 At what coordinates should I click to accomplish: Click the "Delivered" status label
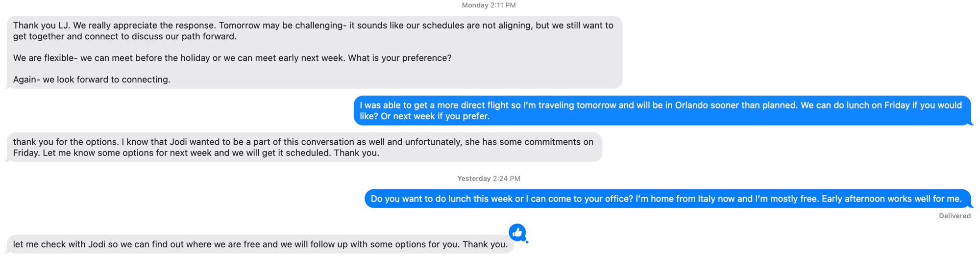point(955,216)
